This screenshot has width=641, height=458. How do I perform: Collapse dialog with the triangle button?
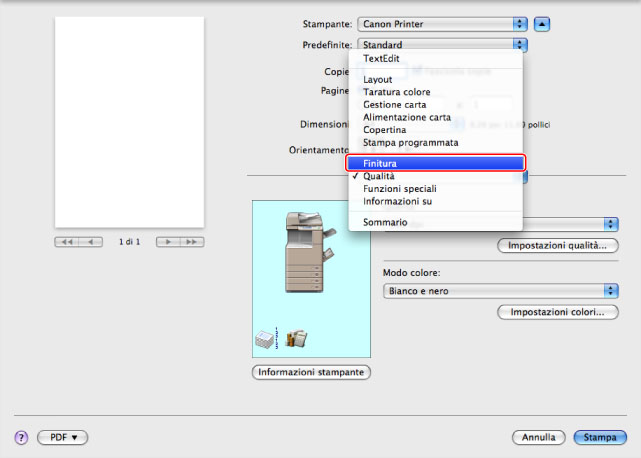[x=541, y=23]
